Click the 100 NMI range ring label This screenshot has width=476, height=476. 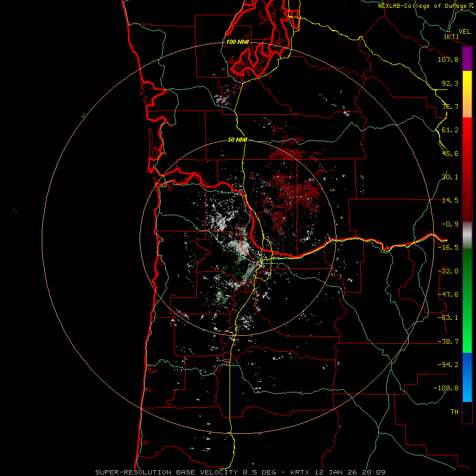click(x=237, y=42)
